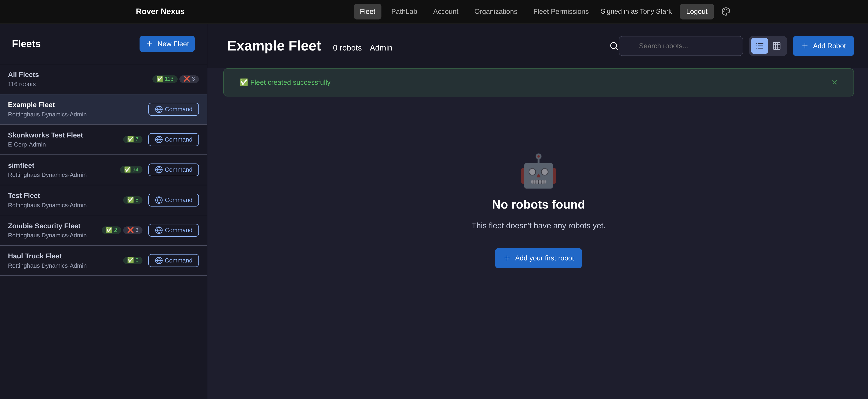This screenshot has width=868, height=399.
Task: Click 'E-Corp·Admin' subtitle text
Action: (27, 144)
